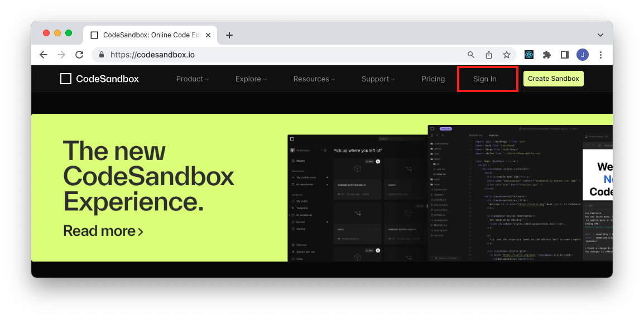Open the Chrome three-dot menu
644x319 pixels.
601,55
